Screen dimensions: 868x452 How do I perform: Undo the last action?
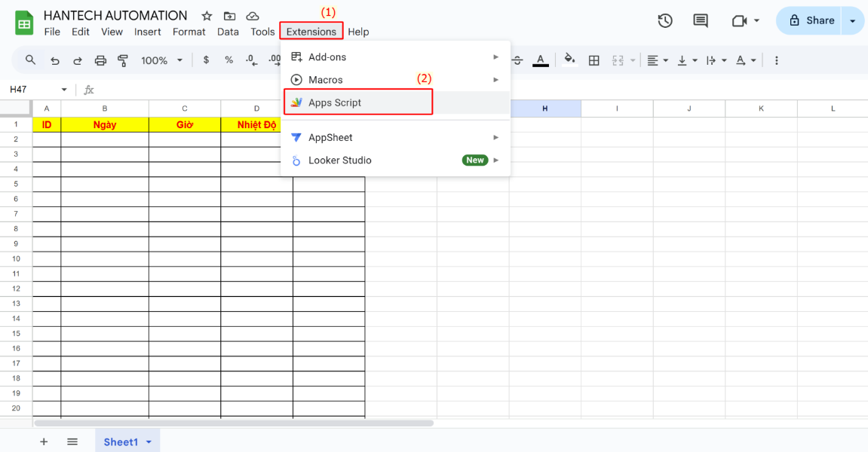pyautogui.click(x=54, y=60)
